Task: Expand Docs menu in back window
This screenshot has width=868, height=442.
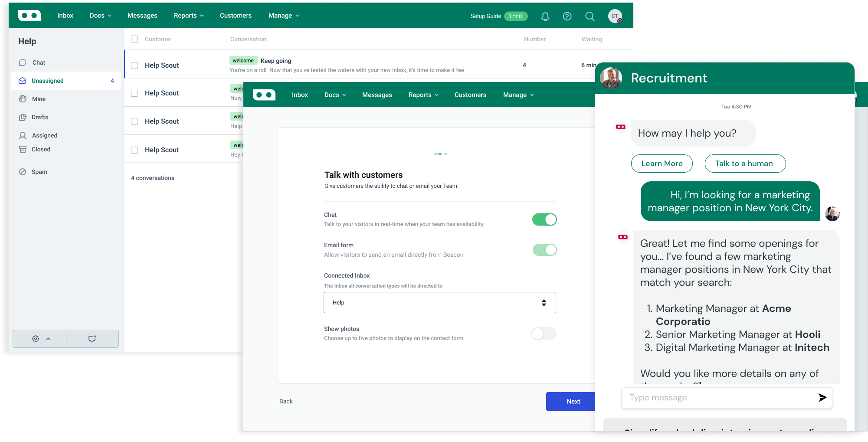Action: click(x=101, y=16)
